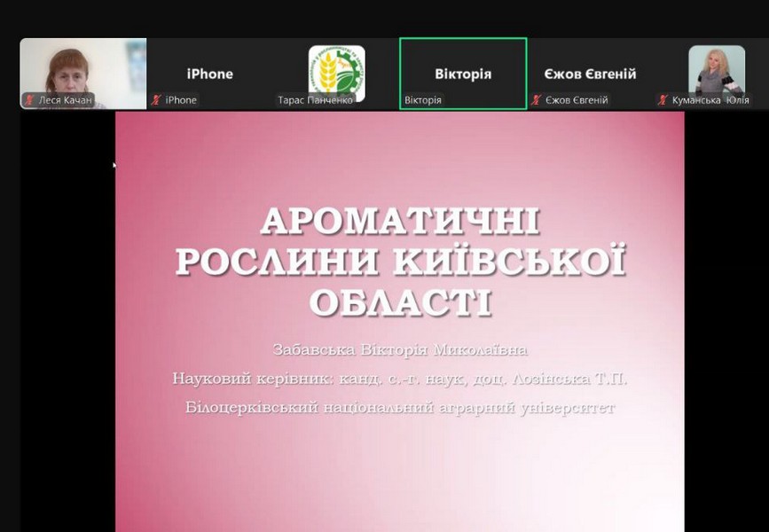Click the small Тарас Панченко name label
769x532 pixels.
tap(315, 100)
